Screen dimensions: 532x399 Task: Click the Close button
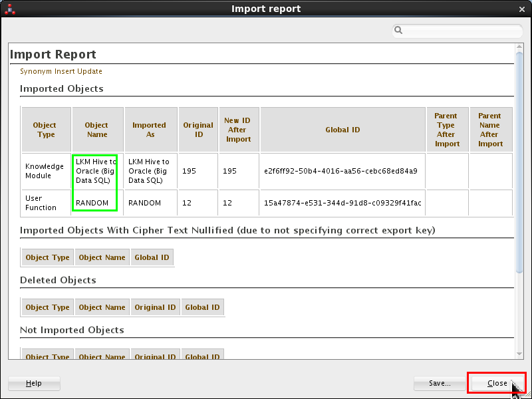click(497, 383)
